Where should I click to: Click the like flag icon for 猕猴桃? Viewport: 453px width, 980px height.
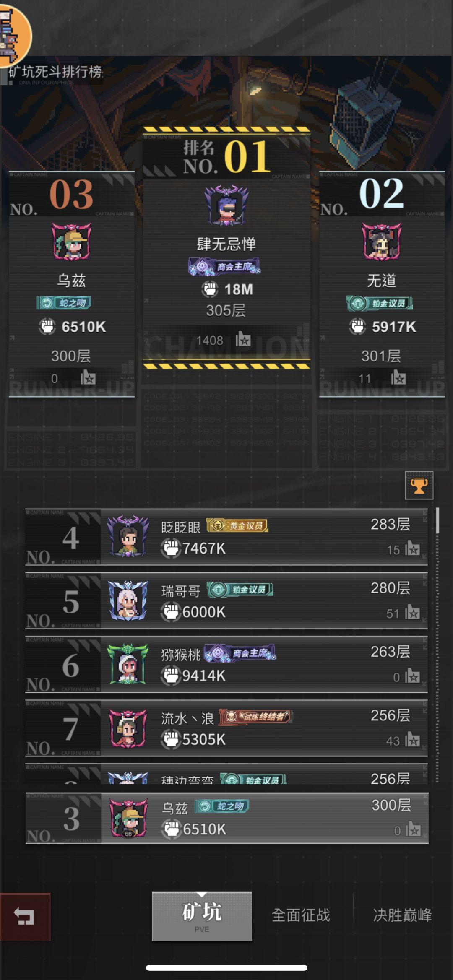(413, 676)
